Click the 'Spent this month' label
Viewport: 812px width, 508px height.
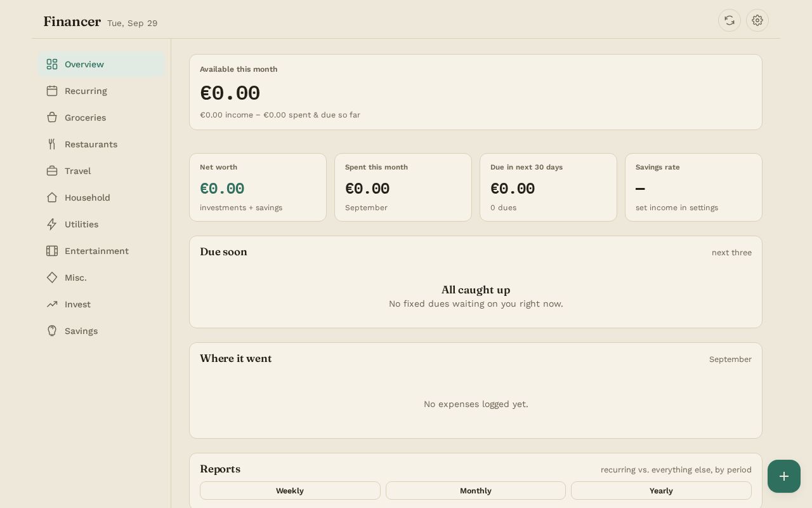click(376, 167)
